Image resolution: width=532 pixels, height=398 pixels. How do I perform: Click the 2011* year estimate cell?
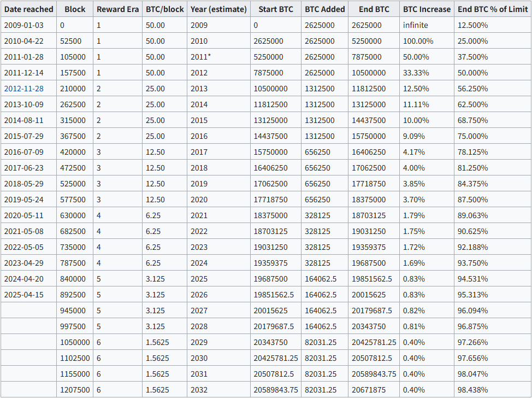click(201, 57)
